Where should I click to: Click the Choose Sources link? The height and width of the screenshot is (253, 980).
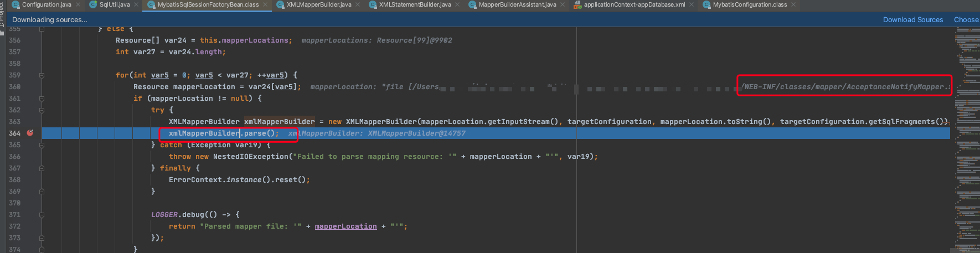tap(966, 19)
